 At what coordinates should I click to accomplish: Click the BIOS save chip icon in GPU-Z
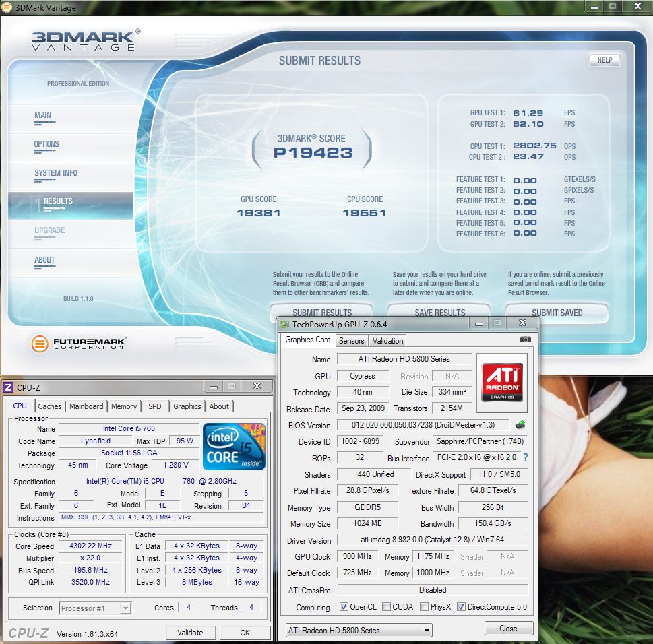pos(520,425)
